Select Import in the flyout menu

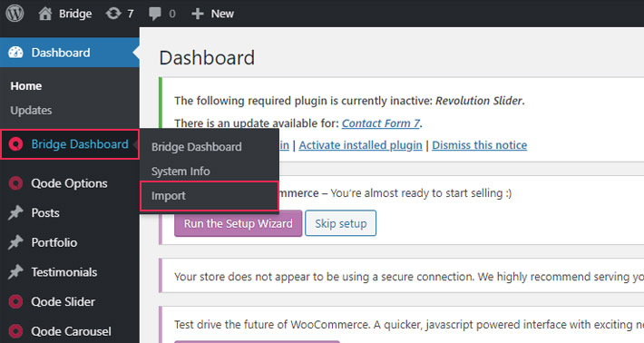click(x=169, y=195)
